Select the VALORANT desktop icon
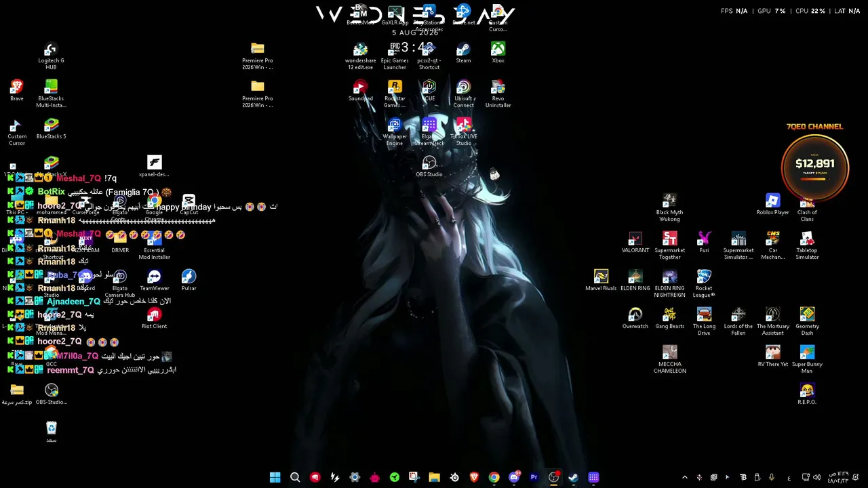 pyautogui.click(x=635, y=242)
